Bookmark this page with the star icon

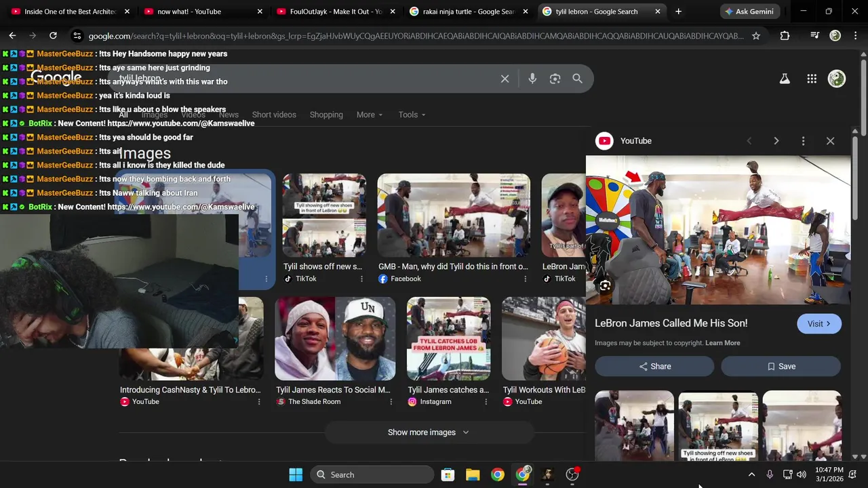(756, 36)
